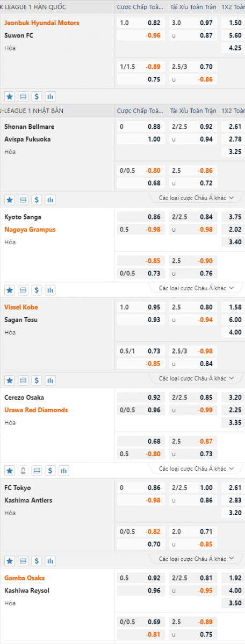Expand other Asian bets under FC Tokyo match
This screenshot has height=644, width=245.
(196, 559)
